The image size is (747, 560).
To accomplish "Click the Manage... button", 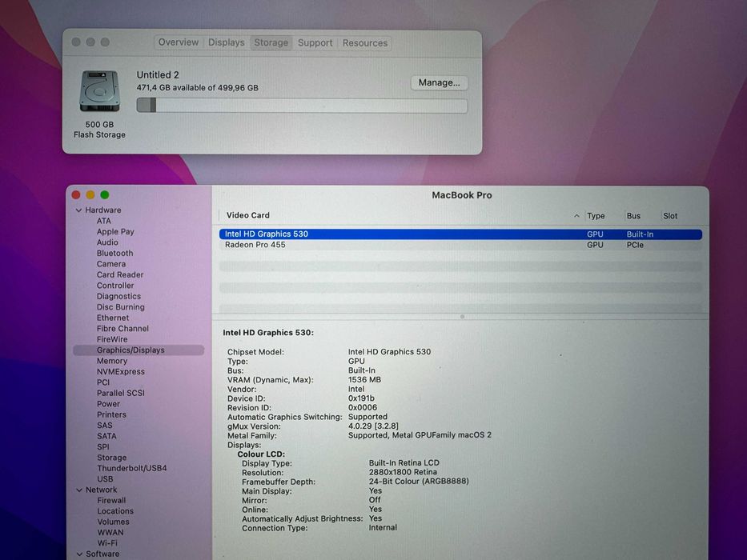I will [440, 83].
